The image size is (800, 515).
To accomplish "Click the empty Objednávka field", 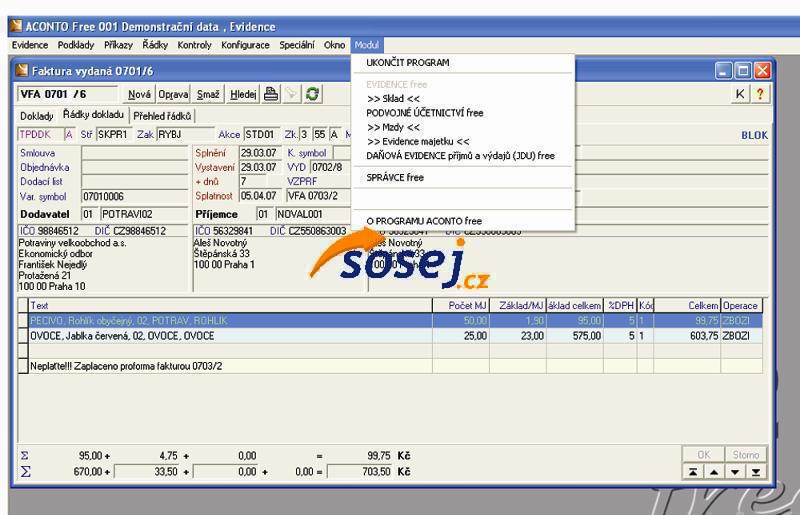I will coord(135,167).
